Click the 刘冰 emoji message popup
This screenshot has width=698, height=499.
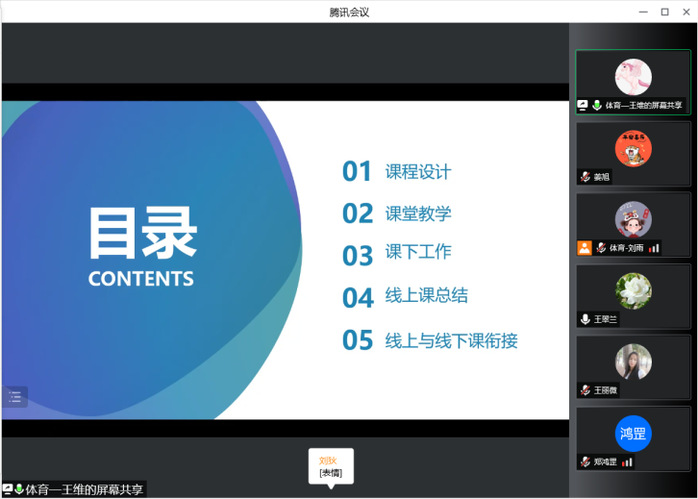[330, 466]
